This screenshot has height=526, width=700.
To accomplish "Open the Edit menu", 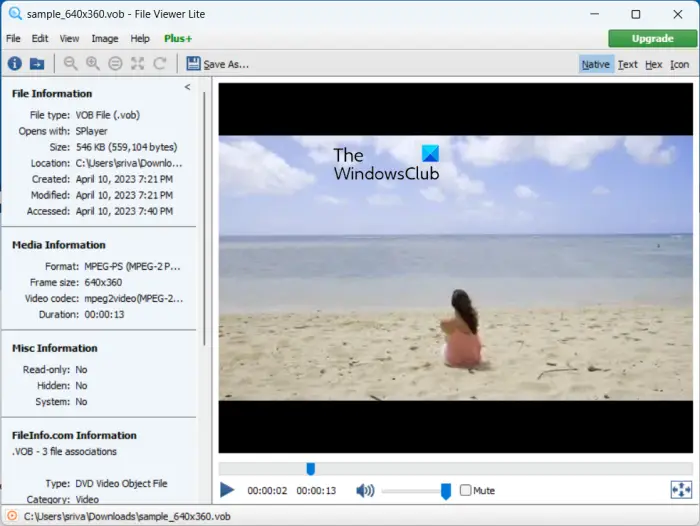I will (40, 38).
